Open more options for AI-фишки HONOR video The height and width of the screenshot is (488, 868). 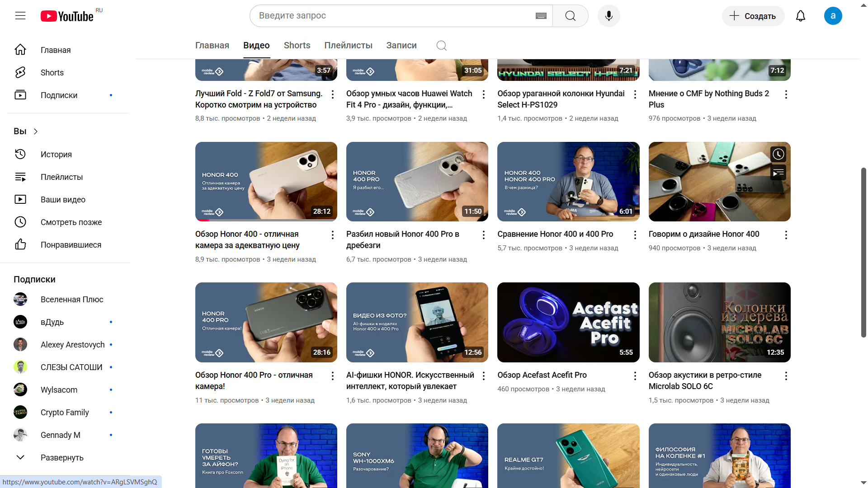tap(484, 376)
